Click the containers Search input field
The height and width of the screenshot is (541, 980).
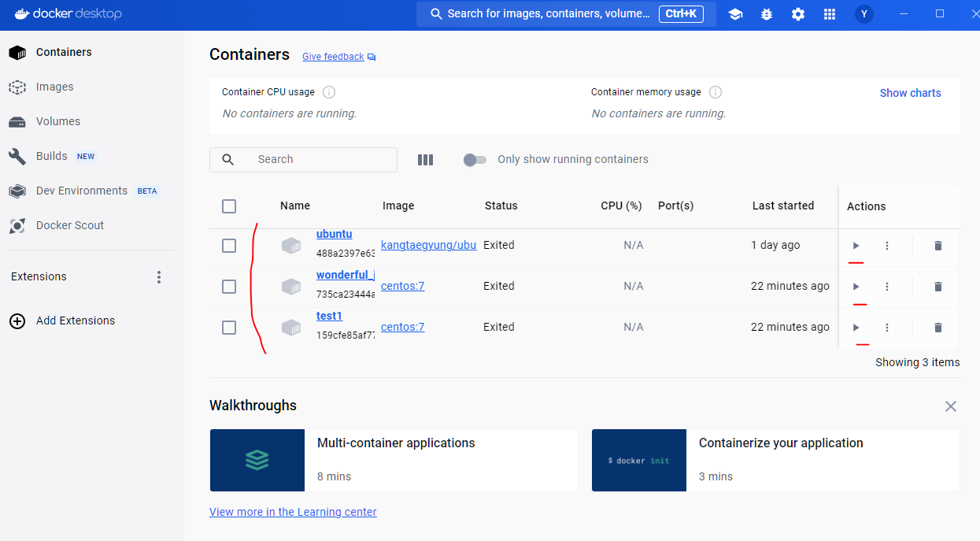(x=303, y=160)
